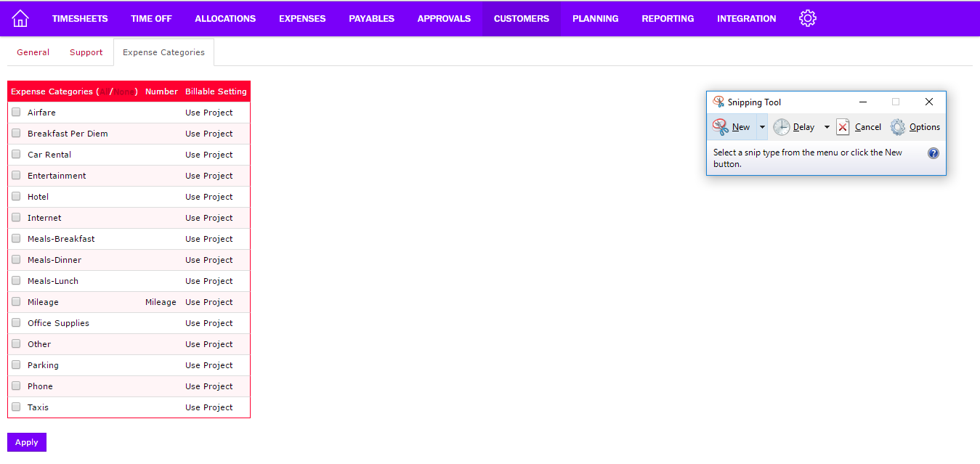The width and height of the screenshot is (980, 464).
Task: Enable the Mileage checkbox
Action: 16,302
